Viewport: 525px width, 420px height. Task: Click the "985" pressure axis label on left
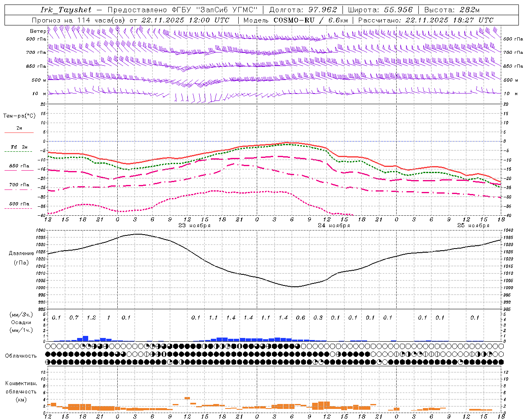pos(41,309)
